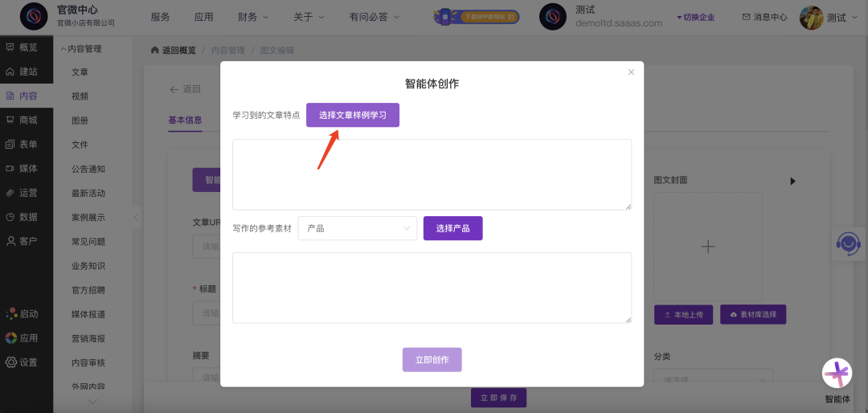This screenshot has width=868, height=413.
Task: Click the 选择文章样例学习 button
Action: (x=352, y=115)
